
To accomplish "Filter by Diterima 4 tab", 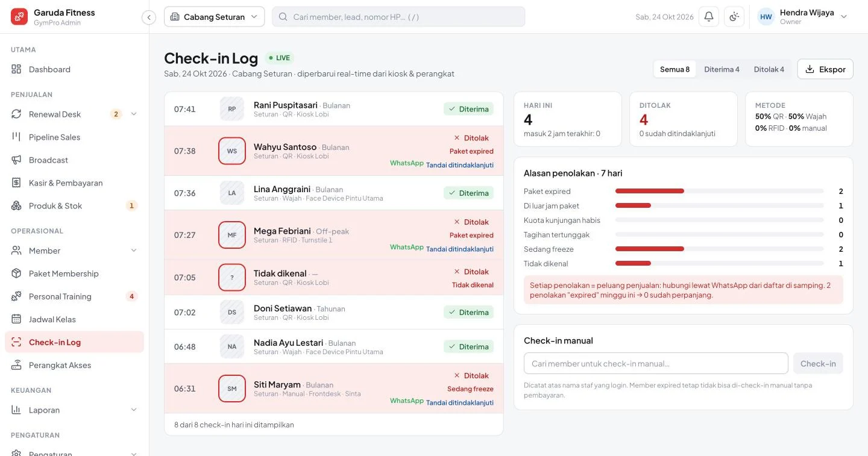I will click(722, 69).
